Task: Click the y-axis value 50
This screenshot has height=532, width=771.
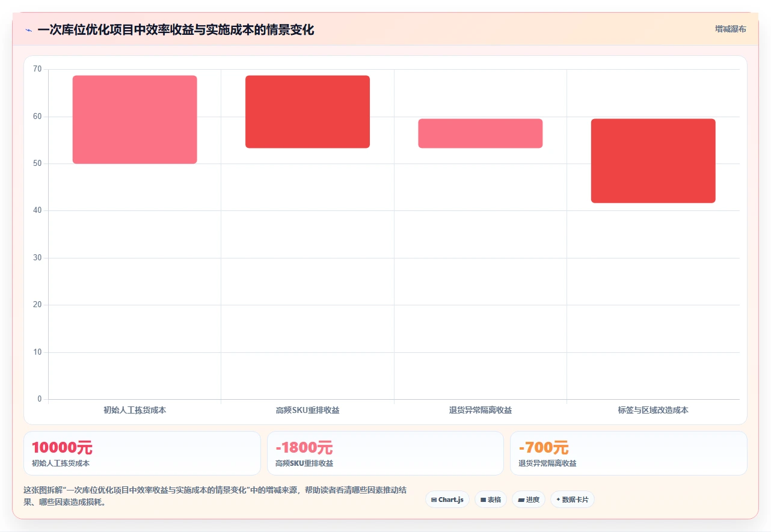Action: coord(37,164)
